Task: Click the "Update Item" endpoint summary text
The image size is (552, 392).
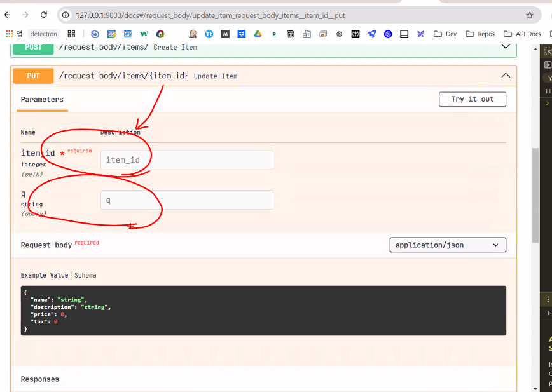Action: (x=216, y=76)
